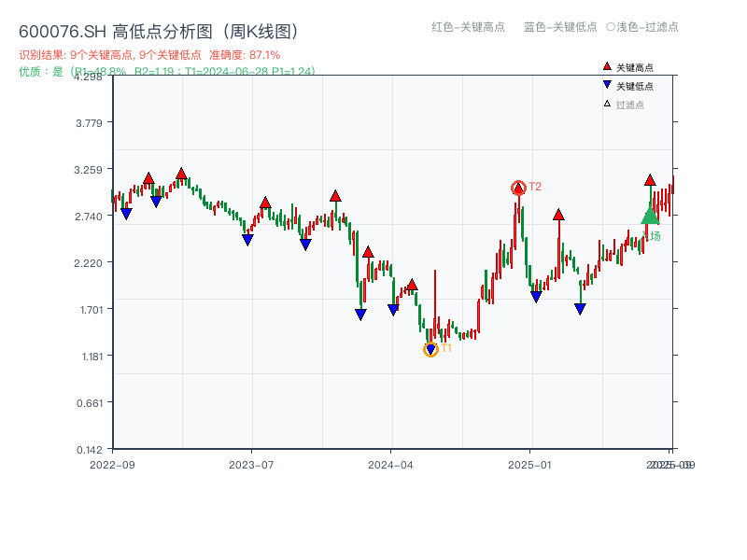Select the red 关键高点 legend triangle icon
This screenshot has height=560, width=747.
(606, 65)
